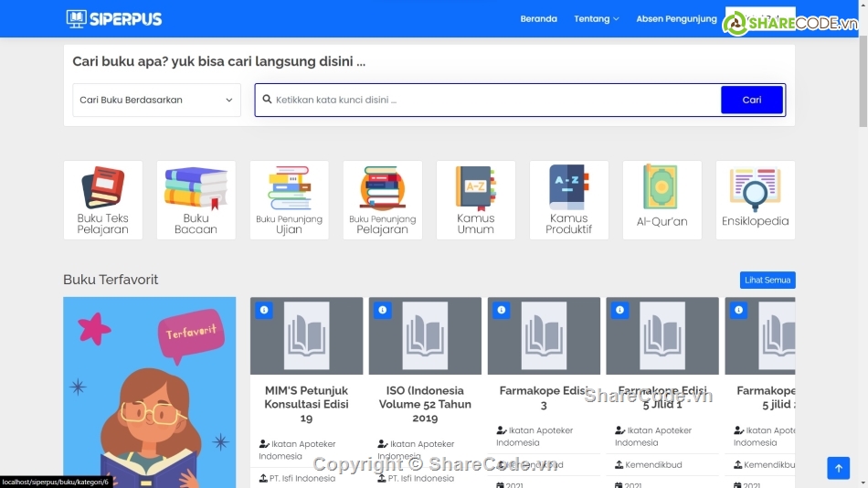Click title MIM'S Petunjuk Konsultasi Edisi 19
Screen dimensions: 868x488
[x=307, y=404]
